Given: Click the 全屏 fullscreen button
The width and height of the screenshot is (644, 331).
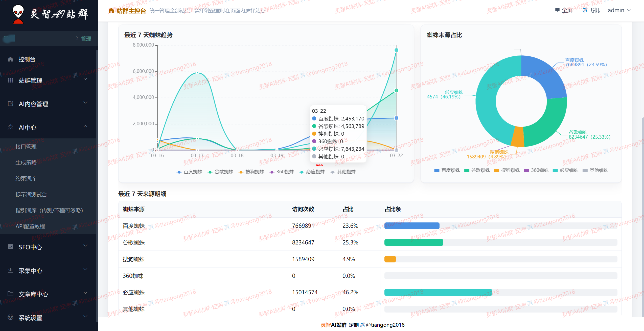Looking at the screenshot, I should coord(564,10).
